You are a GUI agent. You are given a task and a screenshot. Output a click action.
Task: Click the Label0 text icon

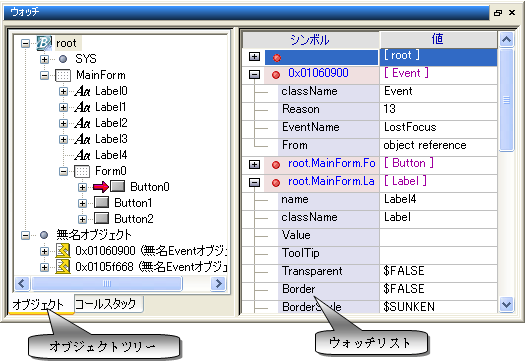click(x=82, y=91)
